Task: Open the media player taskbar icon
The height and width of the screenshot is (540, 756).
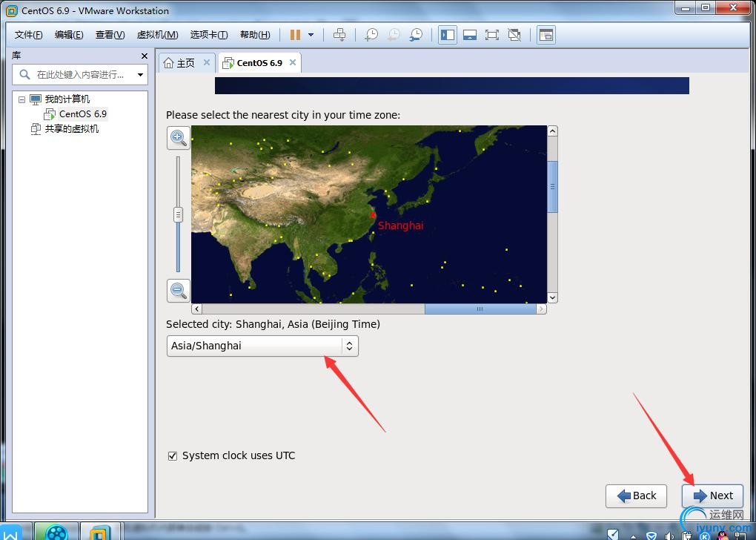Action: tap(56, 532)
